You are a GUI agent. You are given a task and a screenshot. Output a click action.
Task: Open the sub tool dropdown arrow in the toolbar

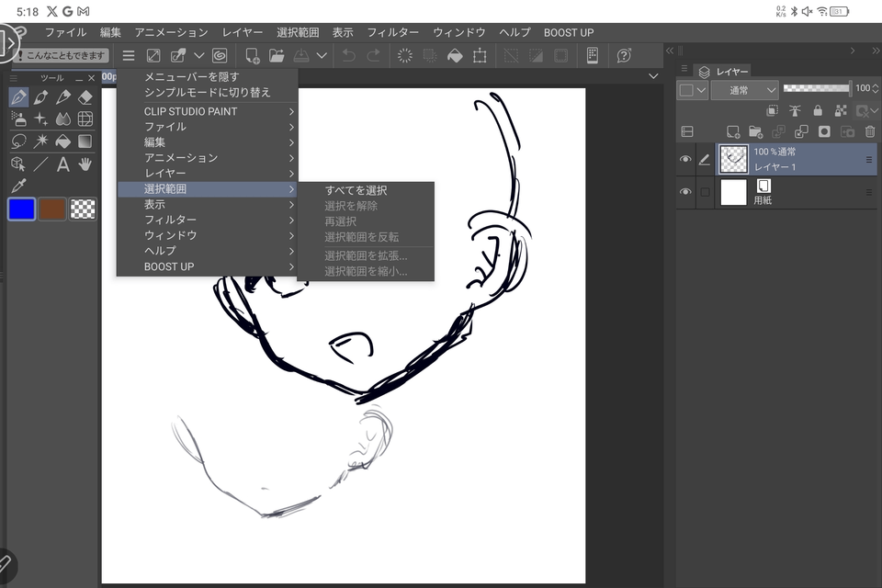tap(200, 55)
